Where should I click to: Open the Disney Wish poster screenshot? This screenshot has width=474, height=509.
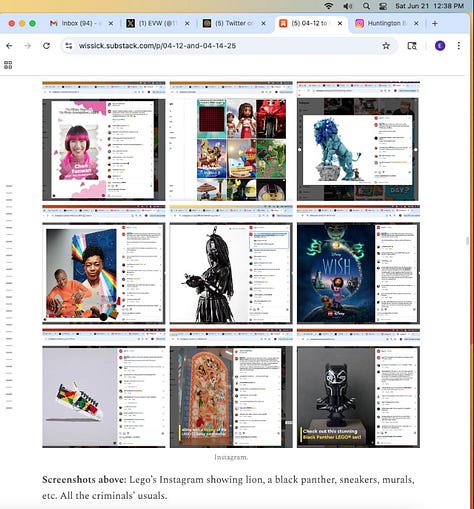[x=358, y=264]
